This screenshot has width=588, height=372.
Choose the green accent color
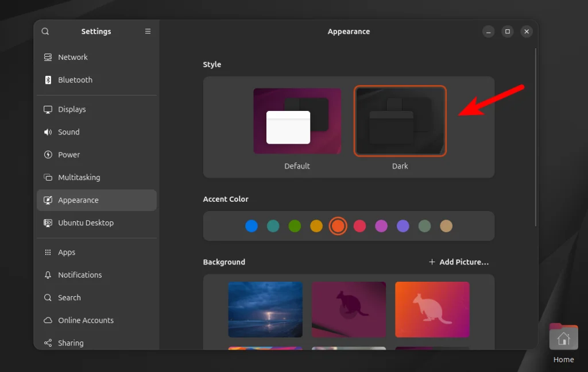tap(295, 226)
